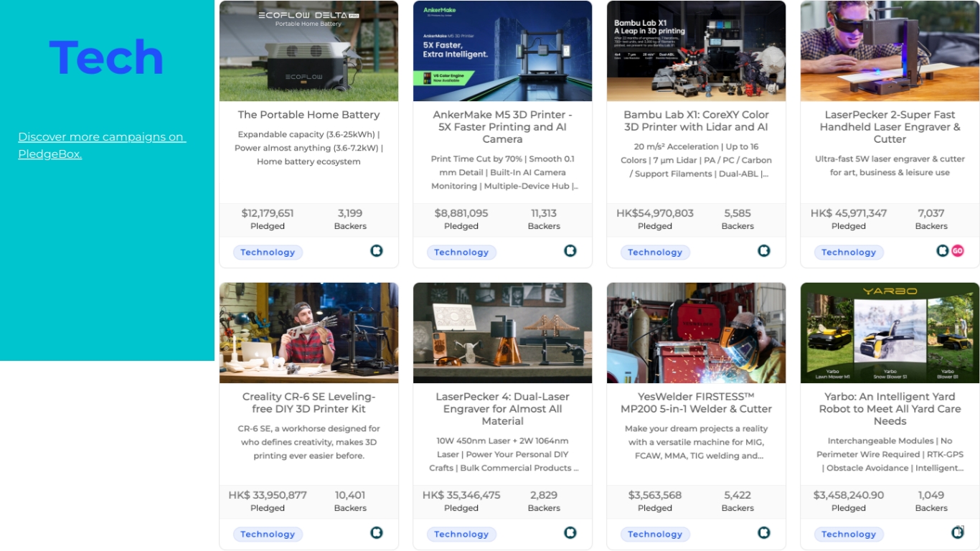Click backers count "2,829"

[x=544, y=495]
